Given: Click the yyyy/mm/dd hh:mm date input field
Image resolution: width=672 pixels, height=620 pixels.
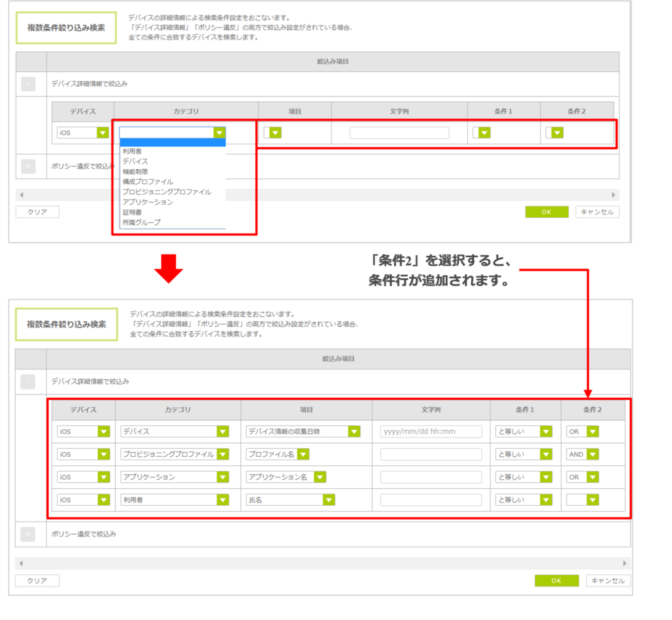Looking at the screenshot, I should point(431,432).
